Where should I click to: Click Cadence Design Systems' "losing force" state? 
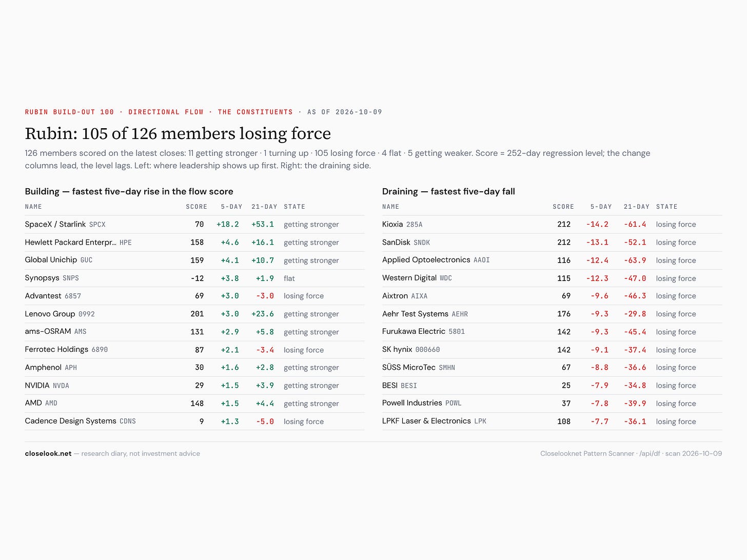[x=304, y=422]
